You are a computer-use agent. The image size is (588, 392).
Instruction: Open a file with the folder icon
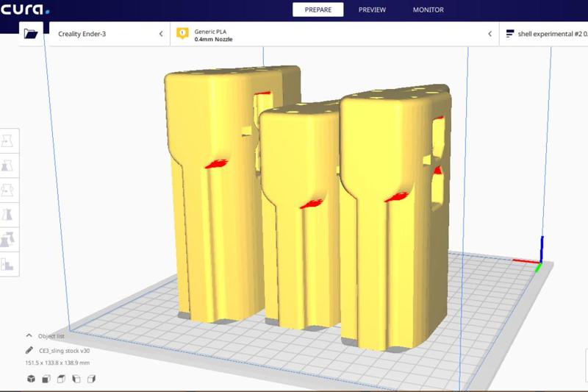[31, 34]
